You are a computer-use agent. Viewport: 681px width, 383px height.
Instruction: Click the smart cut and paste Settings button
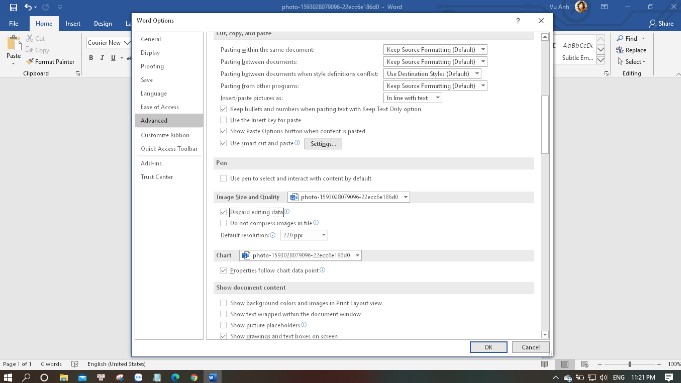point(323,144)
